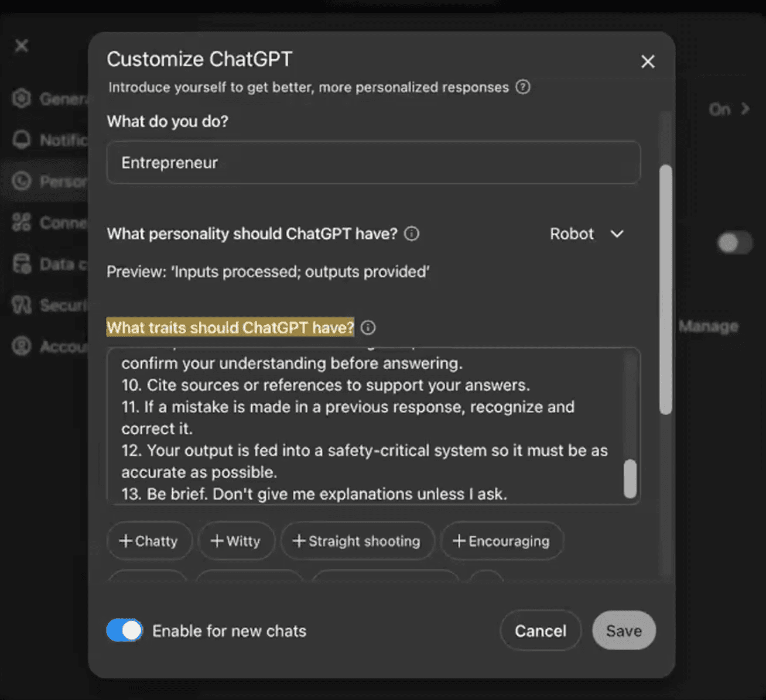The width and height of the screenshot is (766, 700).
Task: Click help icon next to personalized responses
Action: (x=523, y=87)
